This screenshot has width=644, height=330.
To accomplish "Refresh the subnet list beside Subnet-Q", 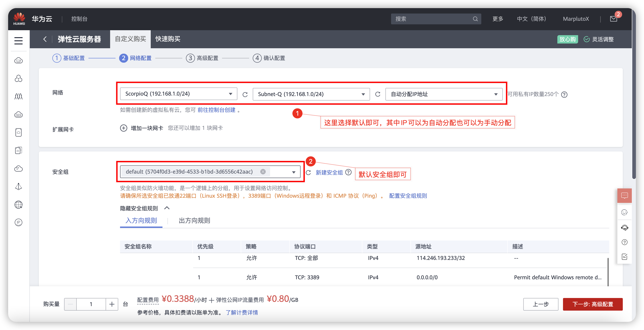I will (x=378, y=94).
